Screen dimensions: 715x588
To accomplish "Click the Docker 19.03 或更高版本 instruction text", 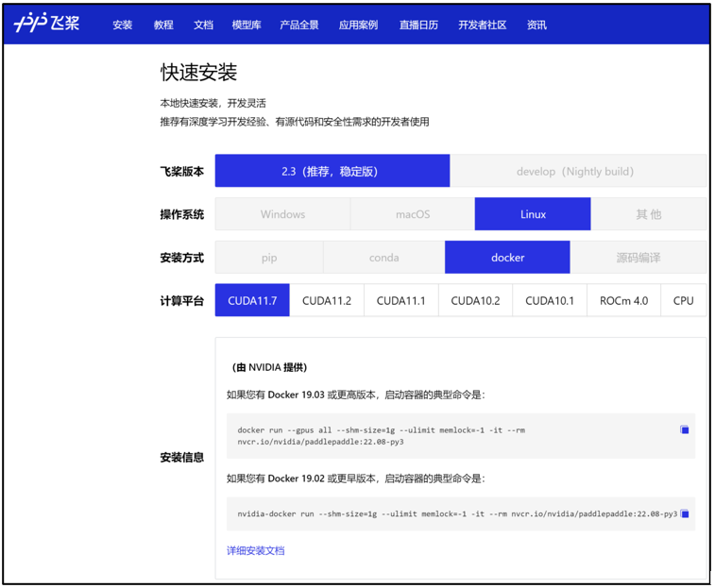I will point(356,395).
